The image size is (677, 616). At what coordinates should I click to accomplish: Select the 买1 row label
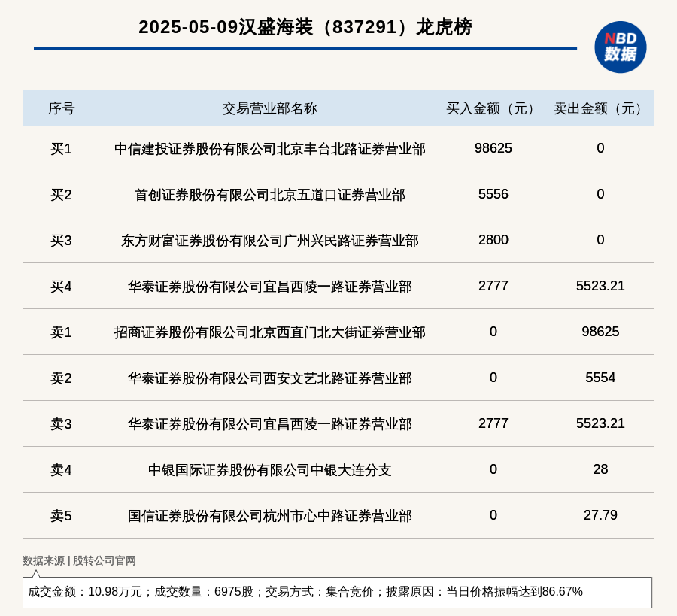click(x=62, y=149)
